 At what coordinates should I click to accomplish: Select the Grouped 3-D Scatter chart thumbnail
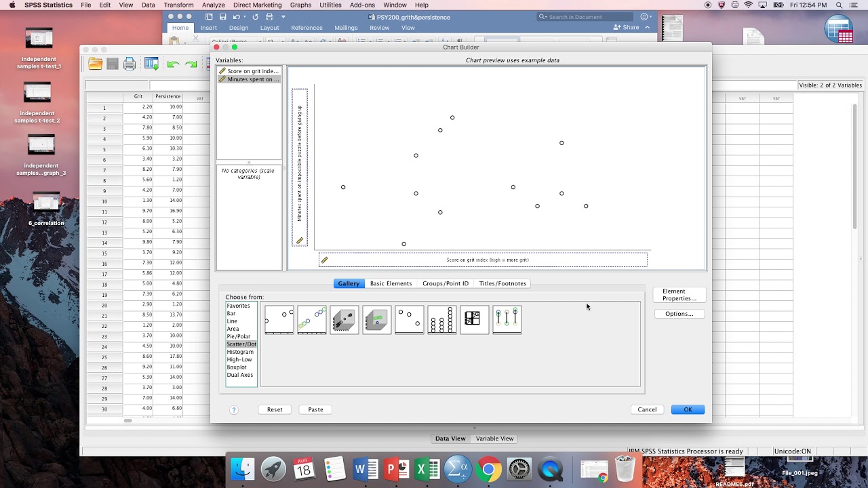(x=377, y=320)
